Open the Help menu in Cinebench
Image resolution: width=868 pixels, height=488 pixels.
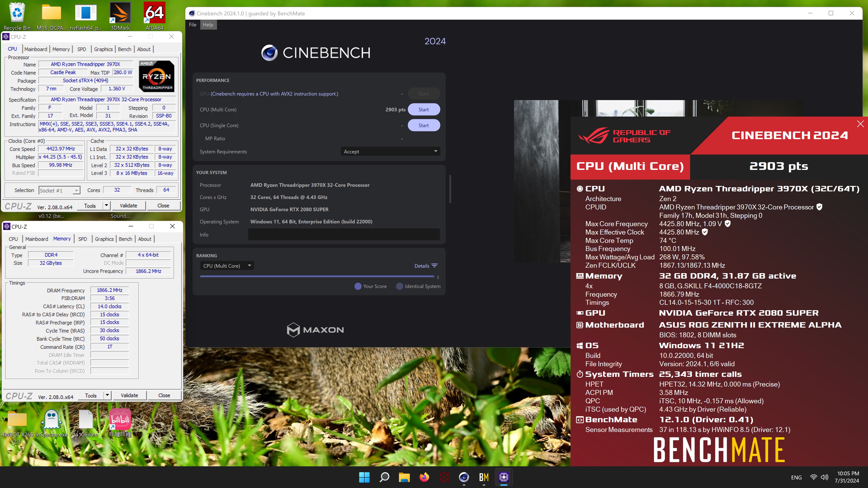[208, 25]
